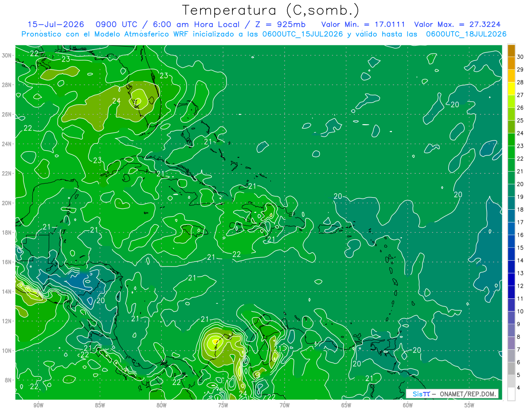The image size is (532, 411).
Task: Click the "65W" longitude label
Action: tap(346, 405)
